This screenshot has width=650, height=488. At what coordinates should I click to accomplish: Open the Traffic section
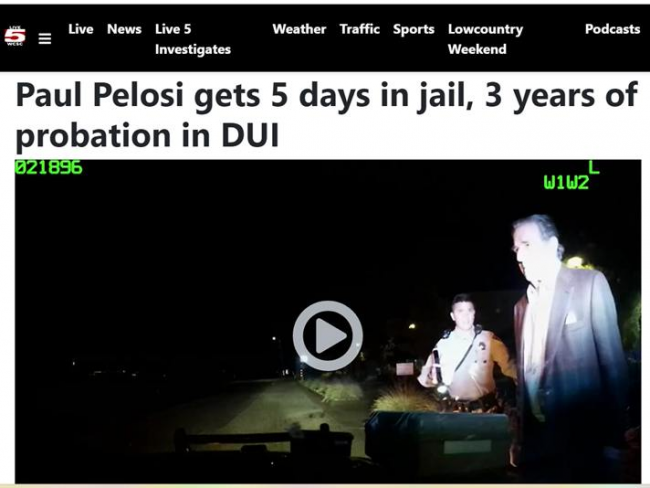pyautogui.click(x=359, y=29)
